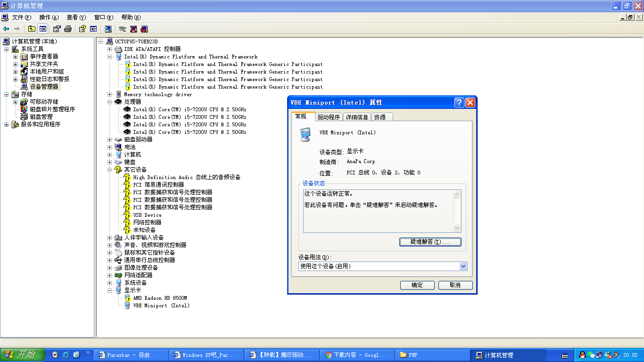Switch to the 驱动程序 tab
Image resolution: width=644 pixels, height=362 pixels.
[329, 117]
